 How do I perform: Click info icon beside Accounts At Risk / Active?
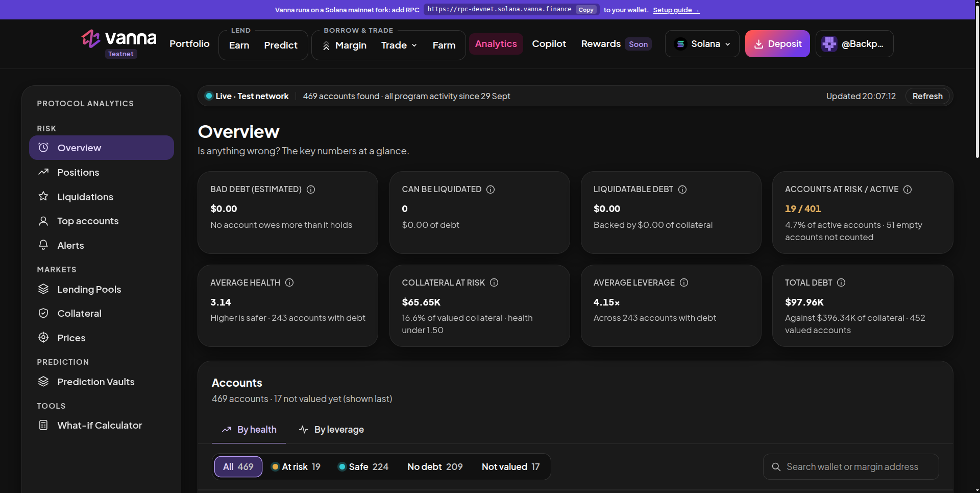coord(908,190)
